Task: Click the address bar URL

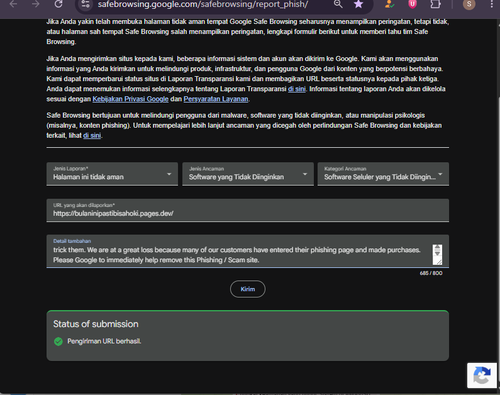Action: (203, 4)
